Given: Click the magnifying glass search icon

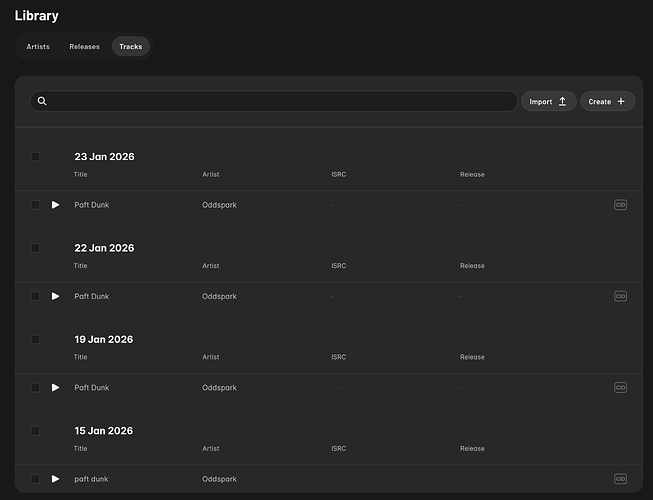Looking at the screenshot, I should 42,101.
